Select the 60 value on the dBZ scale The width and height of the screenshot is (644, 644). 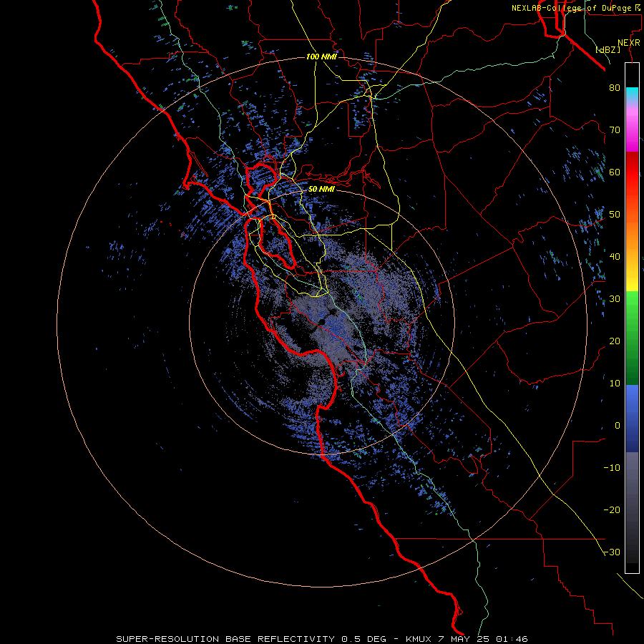[x=615, y=172]
